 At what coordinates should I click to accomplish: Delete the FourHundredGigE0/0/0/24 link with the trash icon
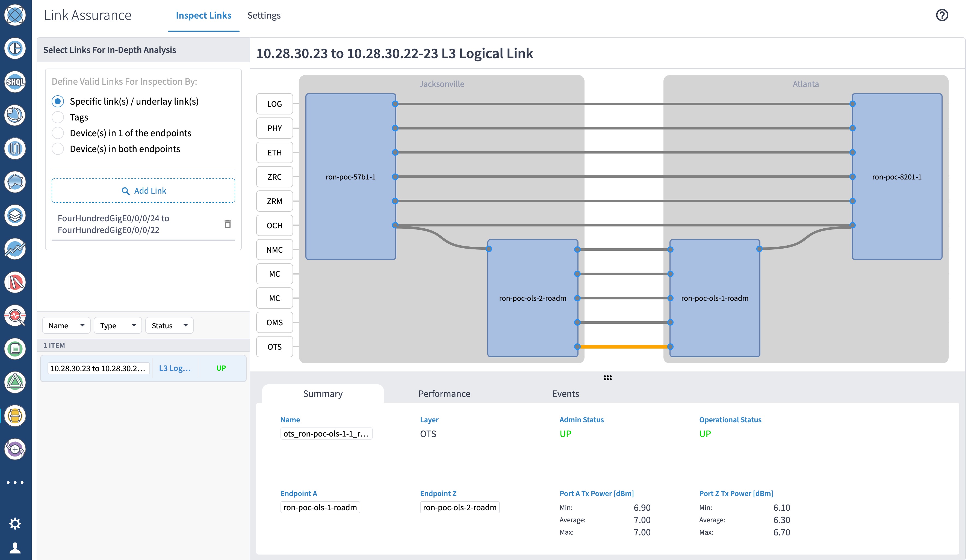pyautogui.click(x=228, y=224)
